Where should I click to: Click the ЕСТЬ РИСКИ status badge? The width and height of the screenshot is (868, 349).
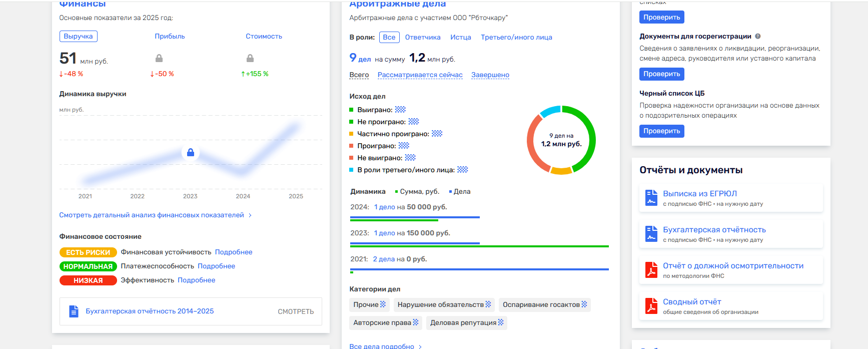pos(88,252)
